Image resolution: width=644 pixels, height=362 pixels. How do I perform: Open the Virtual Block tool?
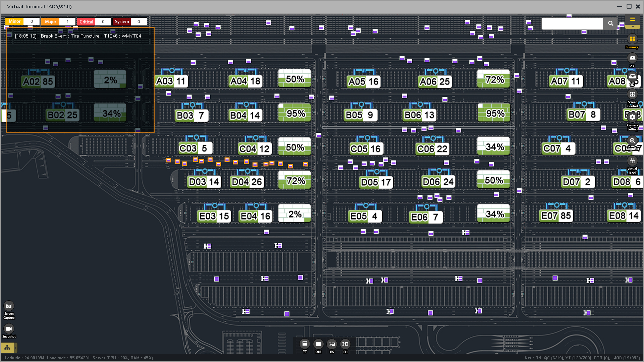coord(632,161)
